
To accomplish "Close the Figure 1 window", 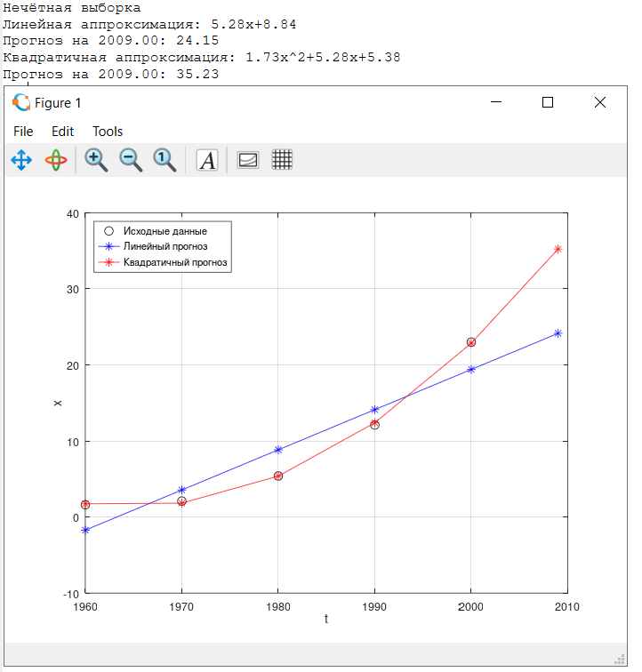I will coord(600,102).
